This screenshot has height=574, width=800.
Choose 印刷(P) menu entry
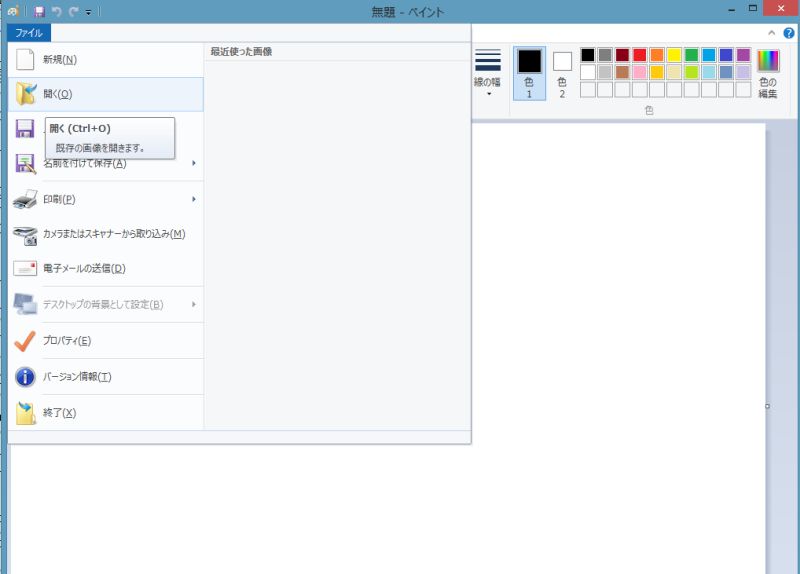(x=106, y=199)
